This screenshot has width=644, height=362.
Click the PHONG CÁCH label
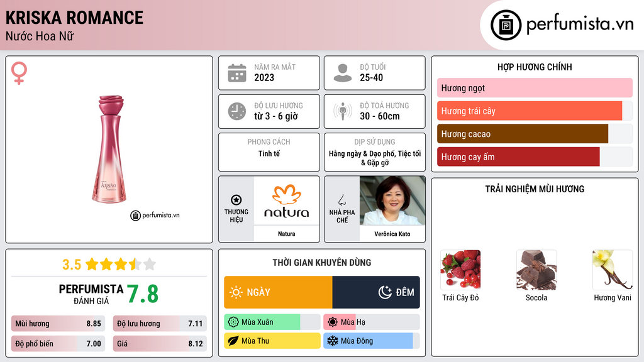(269, 142)
